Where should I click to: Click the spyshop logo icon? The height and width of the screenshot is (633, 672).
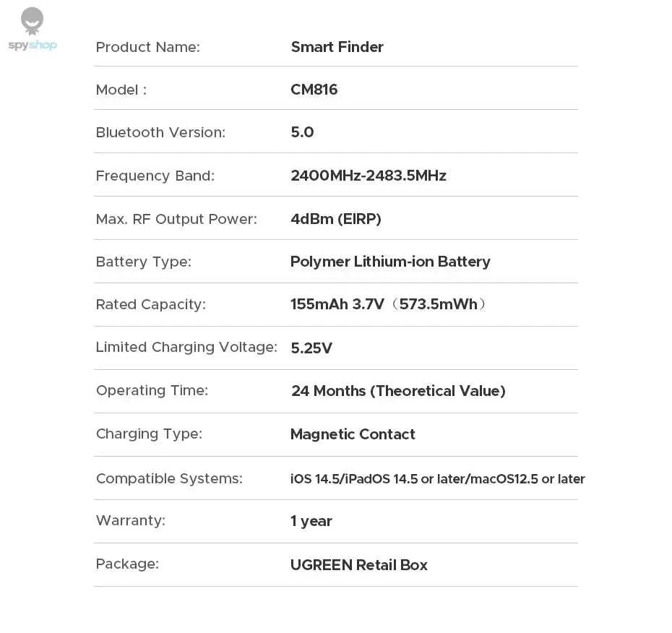tap(32, 20)
